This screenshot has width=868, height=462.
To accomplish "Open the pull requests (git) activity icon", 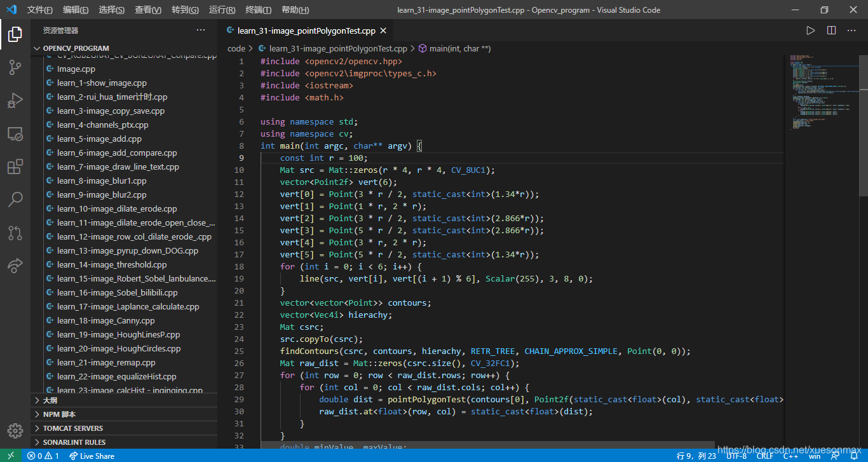I will pyautogui.click(x=15, y=233).
